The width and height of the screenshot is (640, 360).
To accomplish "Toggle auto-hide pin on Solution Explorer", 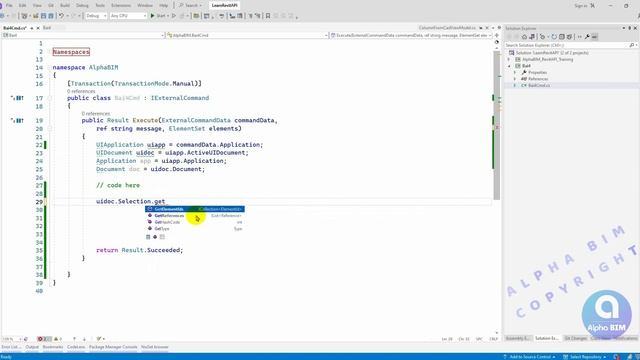I will (x=629, y=28).
